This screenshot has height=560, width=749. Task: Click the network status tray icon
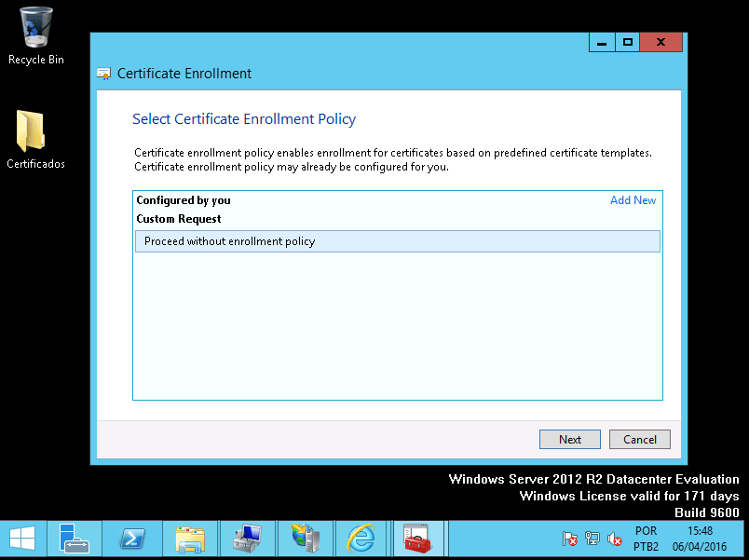pyautogui.click(x=592, y=539)
